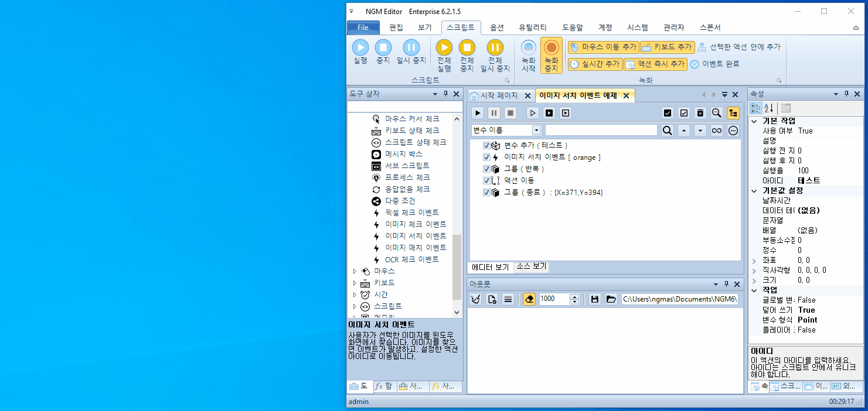The height and width of the screenshot is (411, 868).
Task: Click the yellow 전체 실행 button
Action: [x=444, y=56]
